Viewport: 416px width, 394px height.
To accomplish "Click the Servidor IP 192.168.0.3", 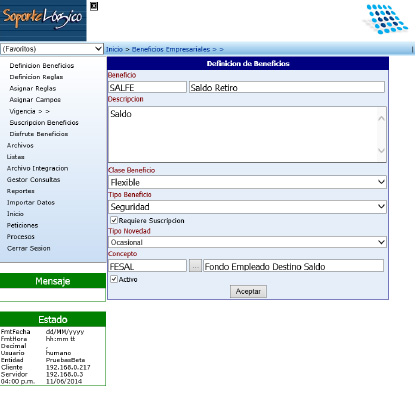I will pyautogui.click(x=64, y=374).
